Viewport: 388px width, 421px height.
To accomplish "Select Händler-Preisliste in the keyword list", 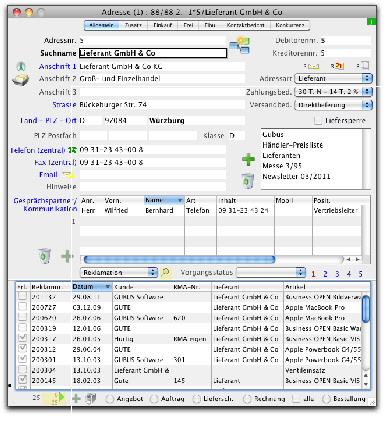I will (293, 145).
